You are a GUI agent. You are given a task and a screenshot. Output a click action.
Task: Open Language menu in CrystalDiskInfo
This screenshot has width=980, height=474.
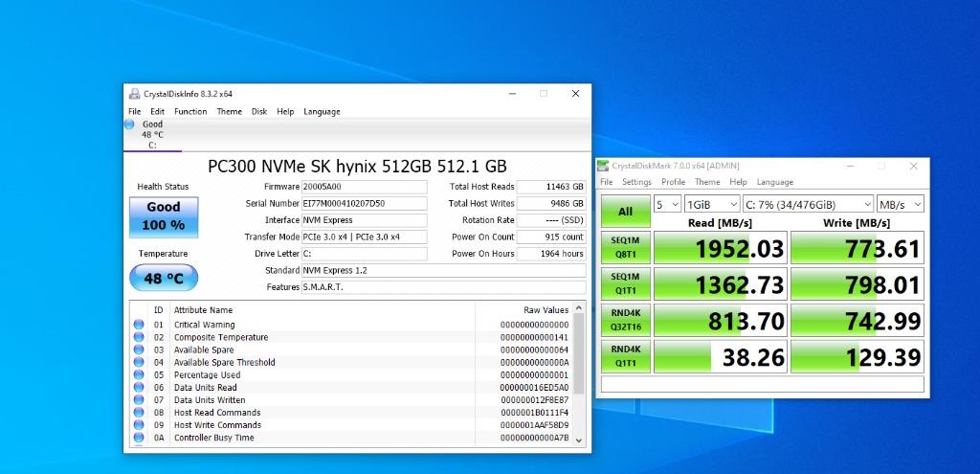click(x=322, y=111)
